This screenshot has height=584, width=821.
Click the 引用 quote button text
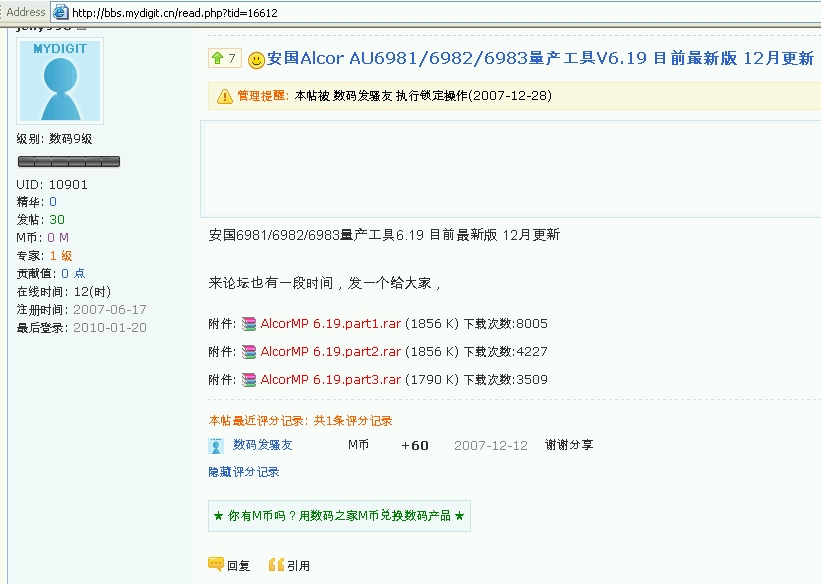click(x=298, y=566)
